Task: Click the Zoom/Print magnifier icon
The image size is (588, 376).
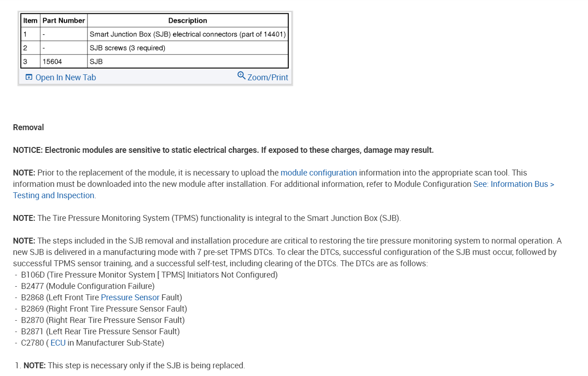Action: [x=242, y=76]
